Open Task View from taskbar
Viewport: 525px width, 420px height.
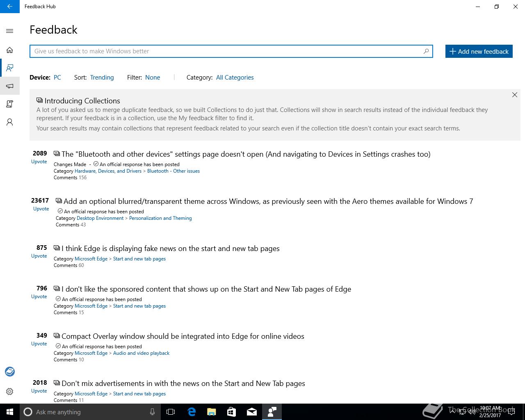click(x=171, y=412)
